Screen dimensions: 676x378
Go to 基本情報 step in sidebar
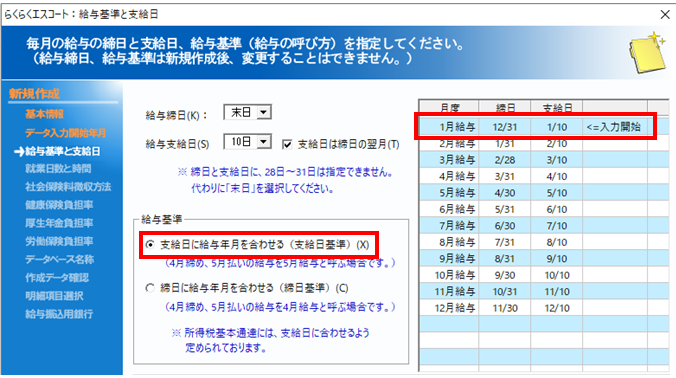[44, 114]
